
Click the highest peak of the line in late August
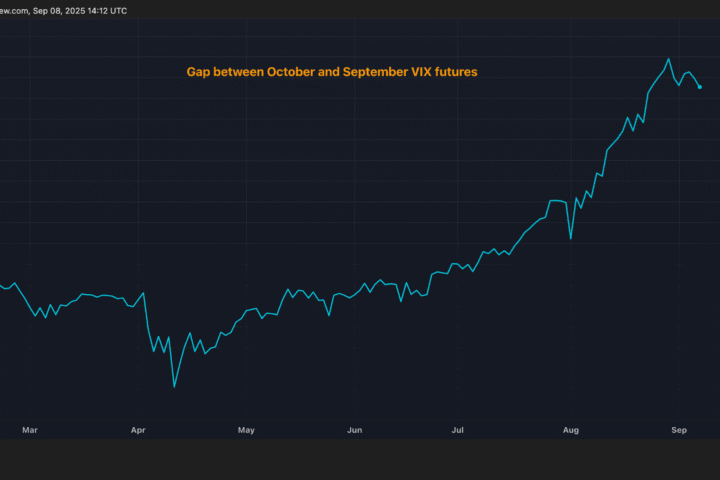tap(668, 59)
